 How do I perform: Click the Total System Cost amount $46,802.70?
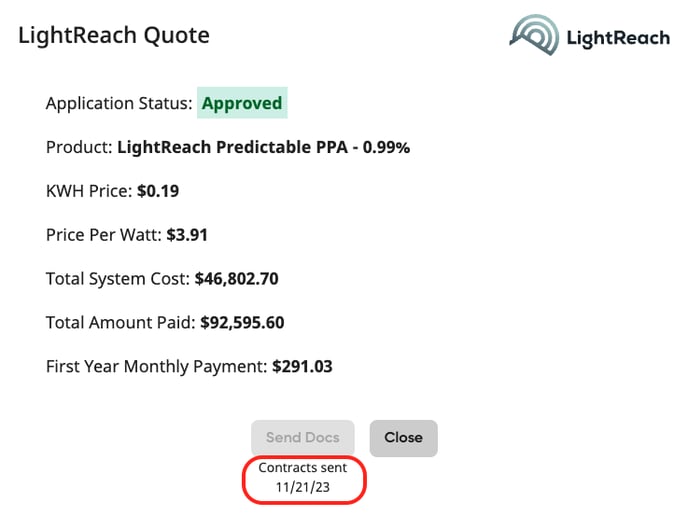236,279
